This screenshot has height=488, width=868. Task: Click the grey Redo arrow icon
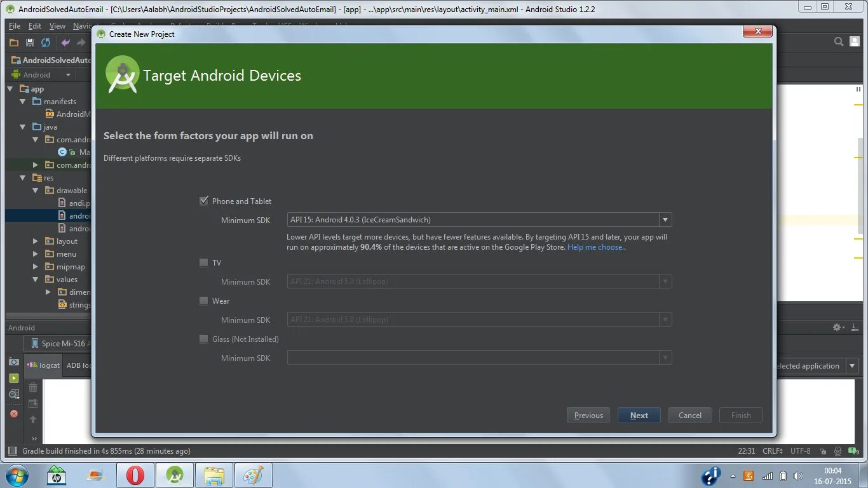click(x=81, y=43)
